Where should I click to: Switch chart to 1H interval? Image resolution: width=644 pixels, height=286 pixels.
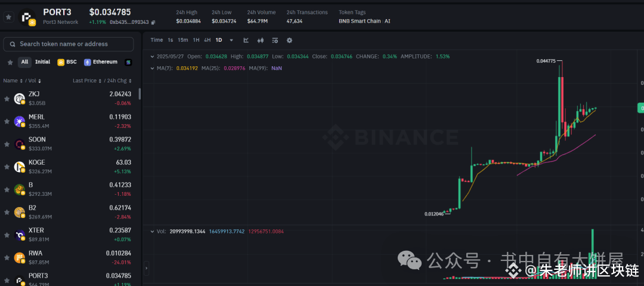(196, 40)
